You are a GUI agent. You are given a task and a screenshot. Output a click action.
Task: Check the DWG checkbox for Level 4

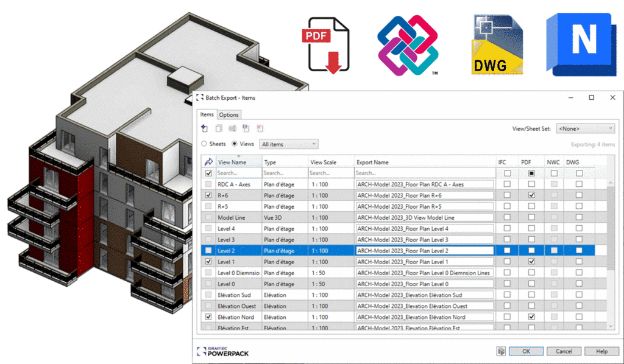pos(579,228)
